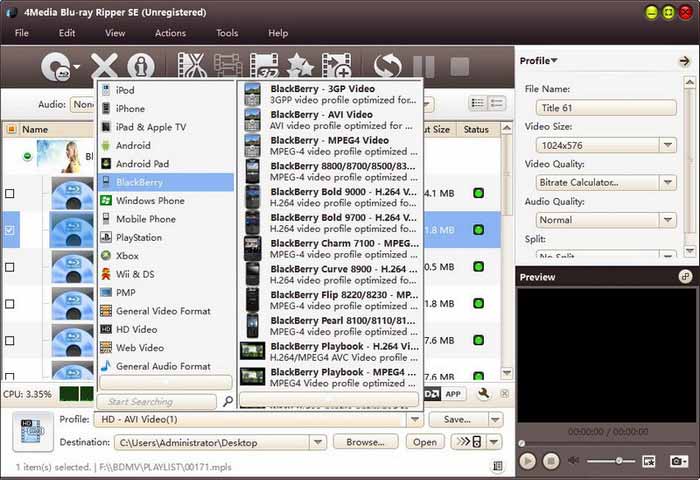Click the Remove (X) toolbar icon
This screenshot has width=700, height=480.
click(104, 67)
